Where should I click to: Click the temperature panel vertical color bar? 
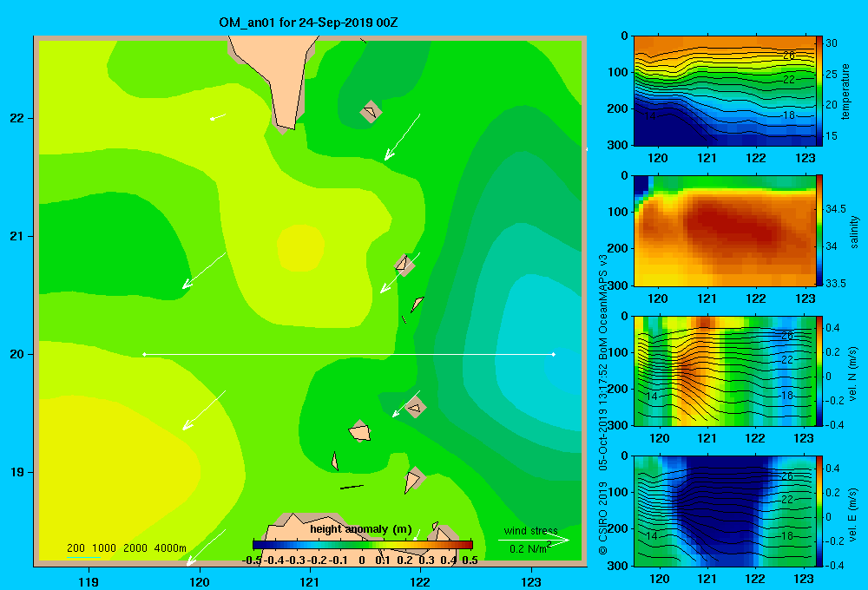point(819,91)
